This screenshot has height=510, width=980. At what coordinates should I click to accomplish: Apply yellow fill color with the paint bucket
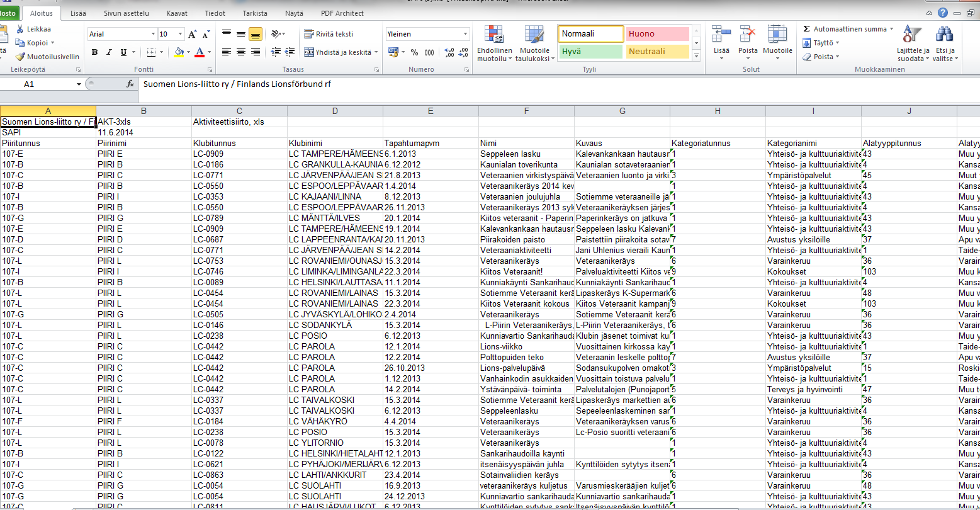179,52
